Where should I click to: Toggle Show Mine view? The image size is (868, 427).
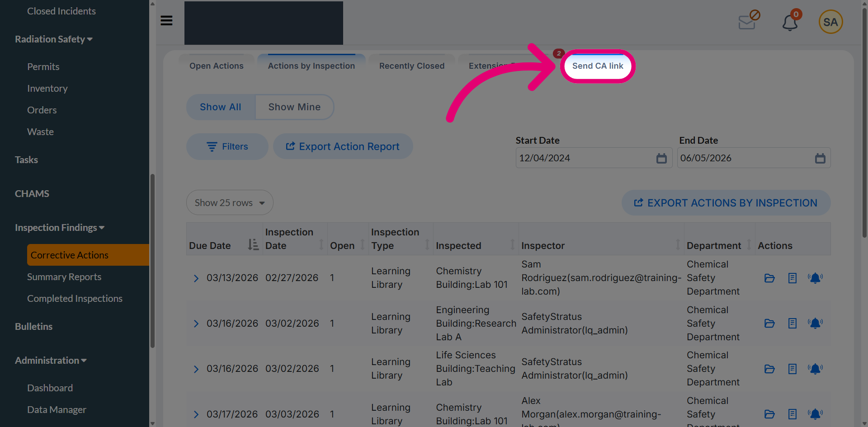[294, 107]
